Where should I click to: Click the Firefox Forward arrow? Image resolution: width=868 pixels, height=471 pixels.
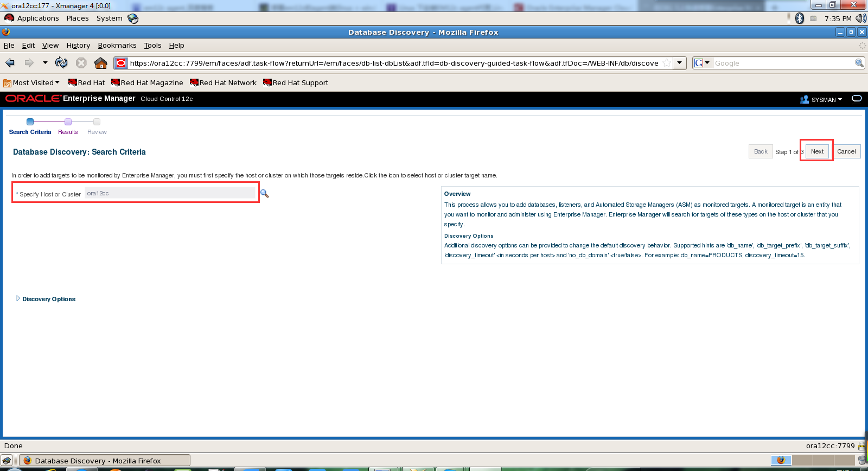coord(29,63)
